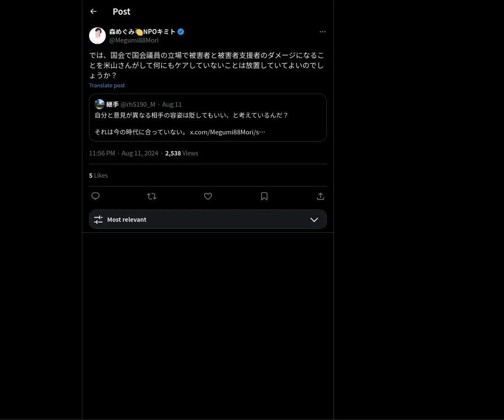
Task: Click the blue verified badge
Action: (181, 31)
